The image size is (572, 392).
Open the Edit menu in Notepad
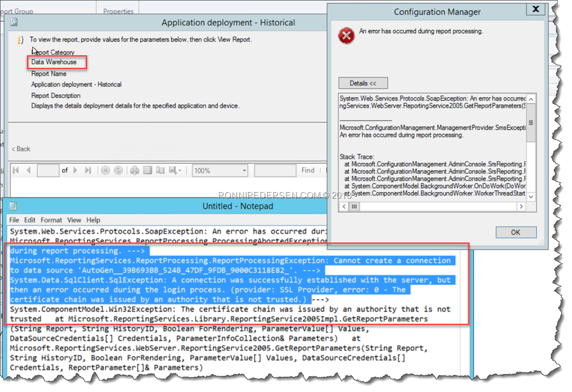pos(30,220)
